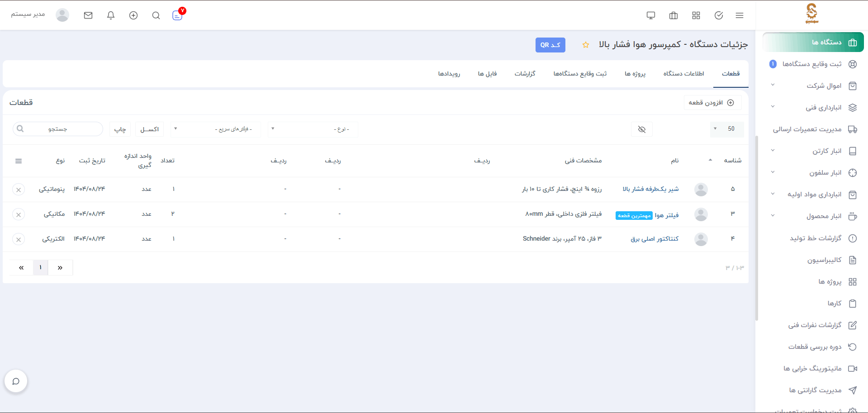Viewport: 868px width, 413px height.
Task: Switch to اطلاعات دستگاه tab
Action: (x=683, y=74)
